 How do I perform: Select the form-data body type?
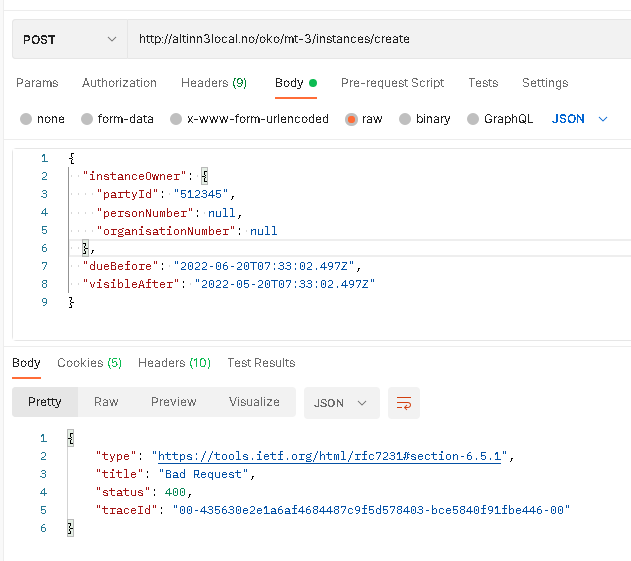[x=117, y=119]
